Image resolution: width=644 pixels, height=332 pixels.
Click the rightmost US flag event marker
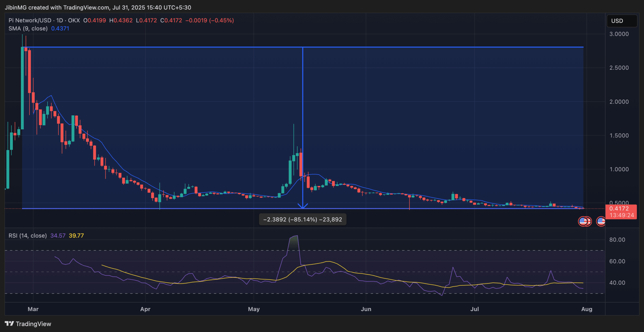(x=601, y=222)
